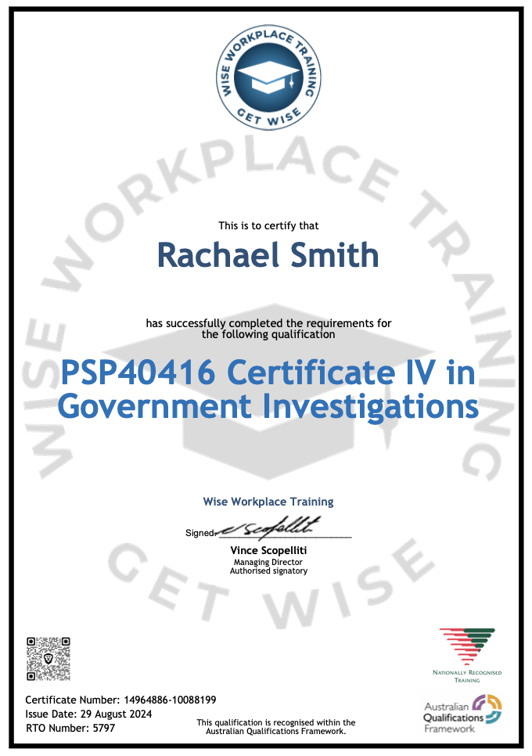Select the recipient name Rachael Smith
532x756 pixels.
[x=268, y=255]
